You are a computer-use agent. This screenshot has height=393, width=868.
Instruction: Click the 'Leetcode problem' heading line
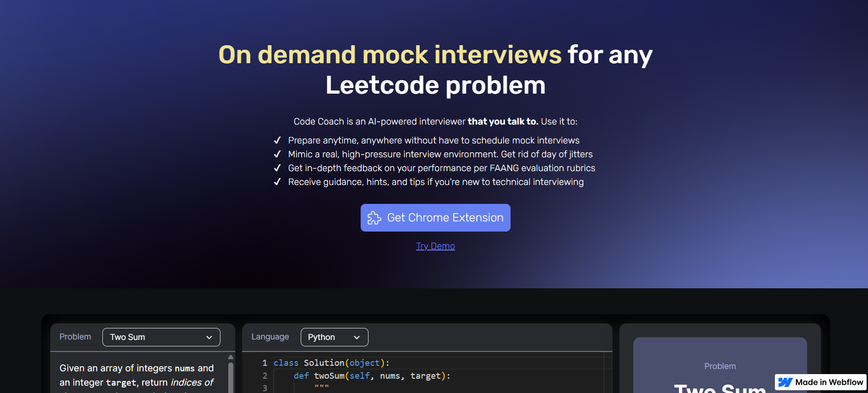pyautogui.click(x=435, y=85)
